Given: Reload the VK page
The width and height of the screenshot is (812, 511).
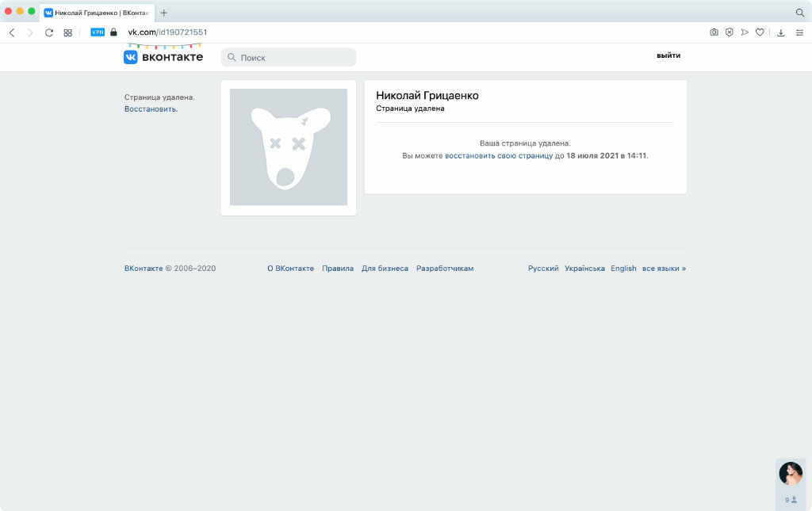Looking at the screenshot, I should coord(49,32).
